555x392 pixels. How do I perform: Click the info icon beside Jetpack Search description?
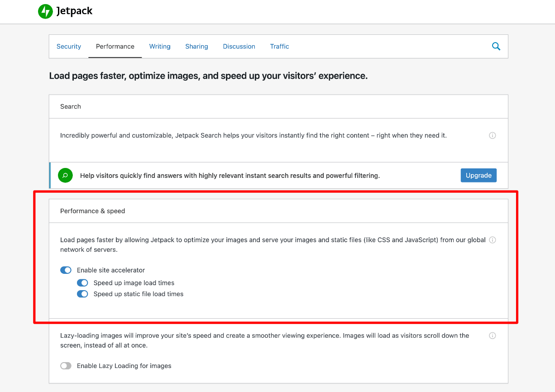tap(493, 135)
